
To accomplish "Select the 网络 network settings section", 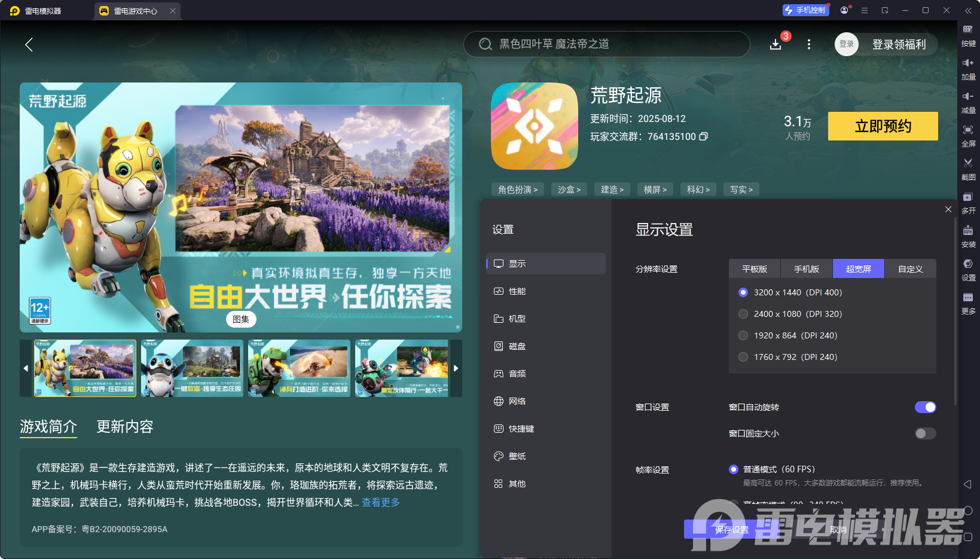I will tap(518, 401).
